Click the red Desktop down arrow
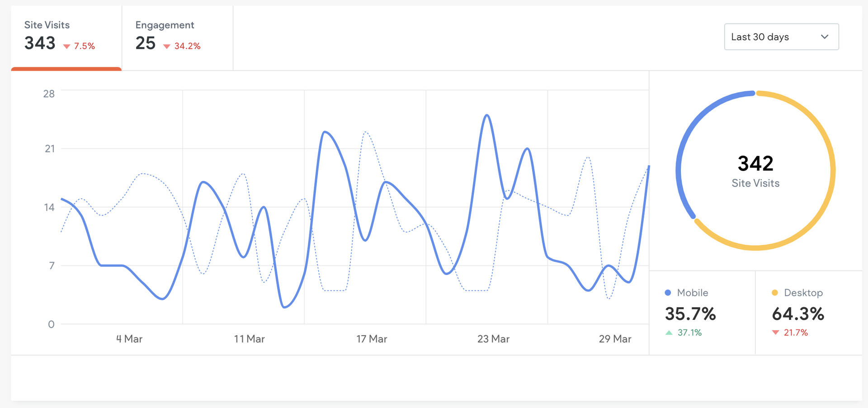 coord(776,333)
